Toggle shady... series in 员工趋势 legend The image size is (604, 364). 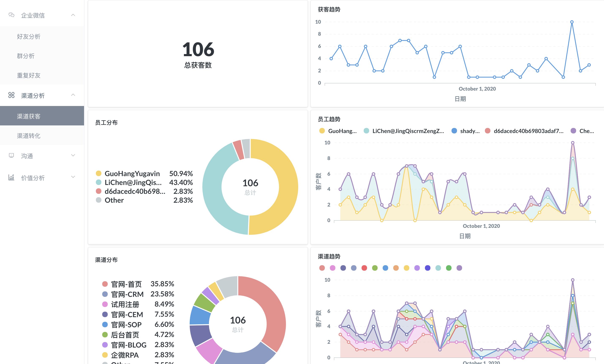click(x=469, y=131)
